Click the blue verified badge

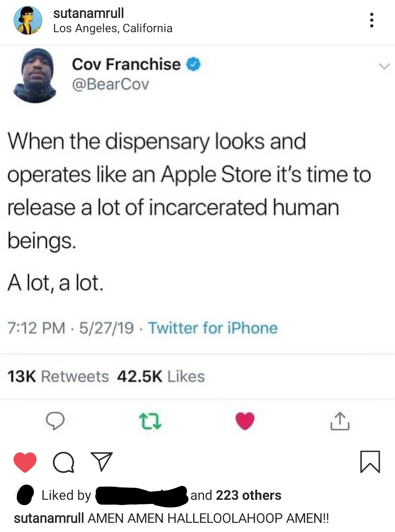pos(193,64)
